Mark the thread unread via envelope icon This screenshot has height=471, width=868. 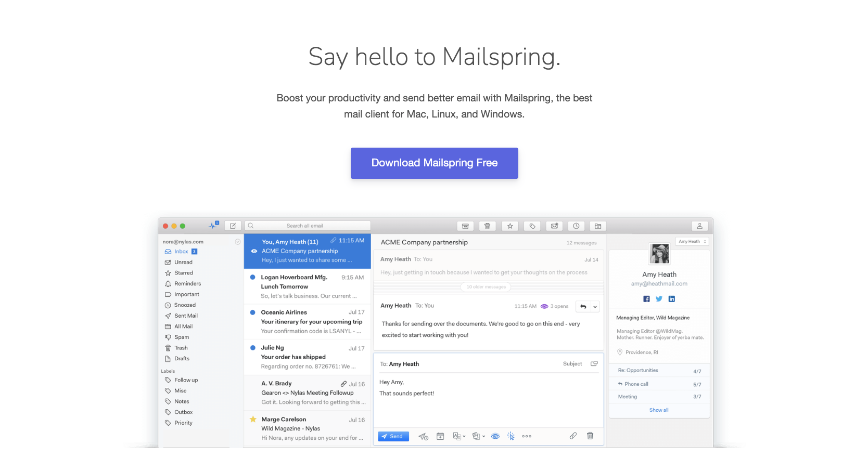coord(554,226)
